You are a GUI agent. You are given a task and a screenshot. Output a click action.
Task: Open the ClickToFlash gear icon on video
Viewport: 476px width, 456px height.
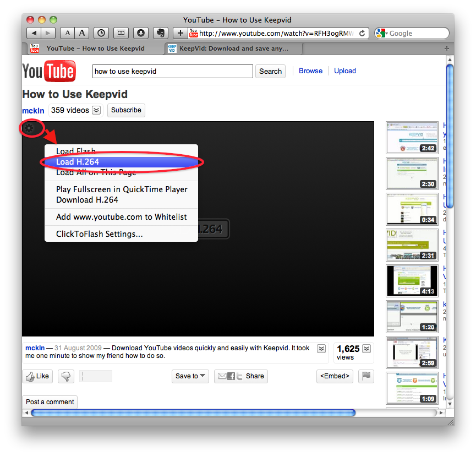29,128
